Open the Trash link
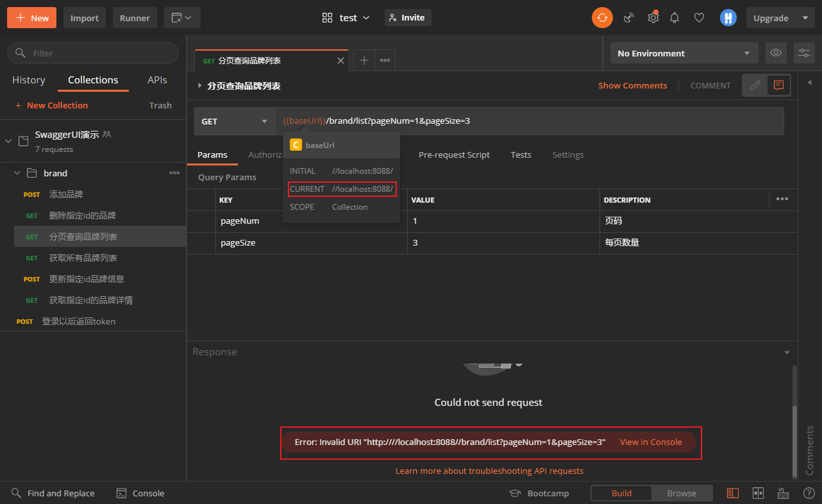822x504 pixels. coord(160,105)
